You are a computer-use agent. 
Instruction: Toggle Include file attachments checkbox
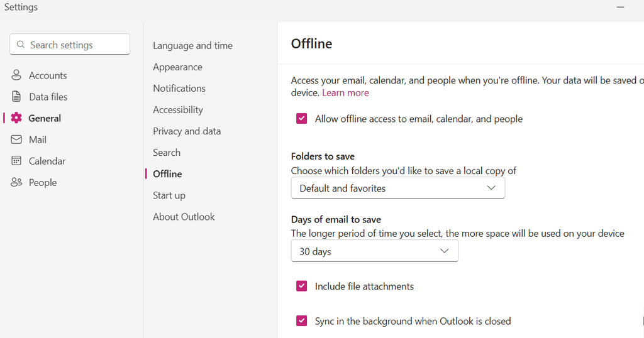click(301, 286)
